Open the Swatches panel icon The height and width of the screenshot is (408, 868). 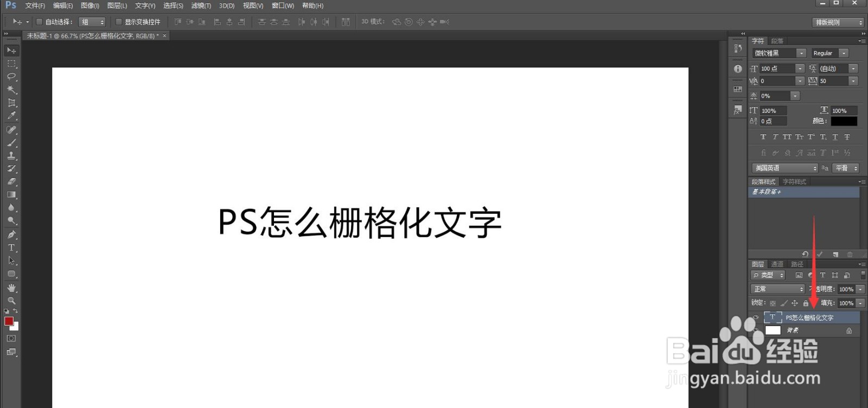tap(738, 89)
